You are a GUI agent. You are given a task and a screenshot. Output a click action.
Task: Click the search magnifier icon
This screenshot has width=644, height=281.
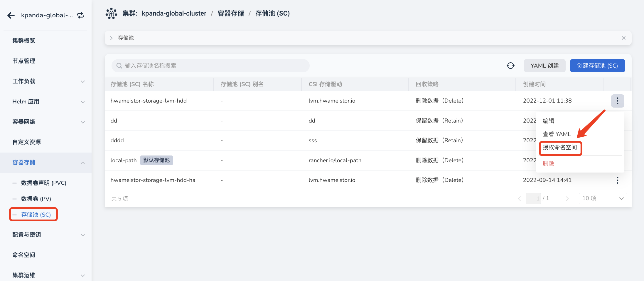coord(119,66)
